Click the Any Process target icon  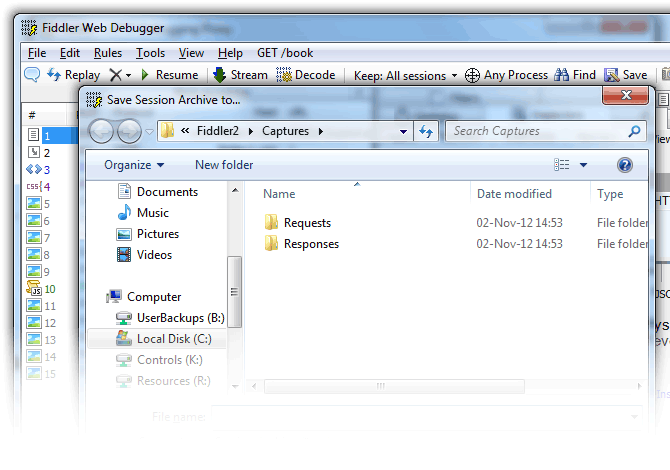pos(472,76)
